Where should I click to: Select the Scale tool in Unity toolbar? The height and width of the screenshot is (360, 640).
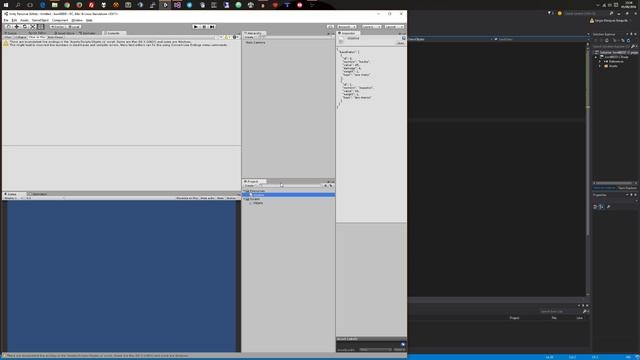33,27
